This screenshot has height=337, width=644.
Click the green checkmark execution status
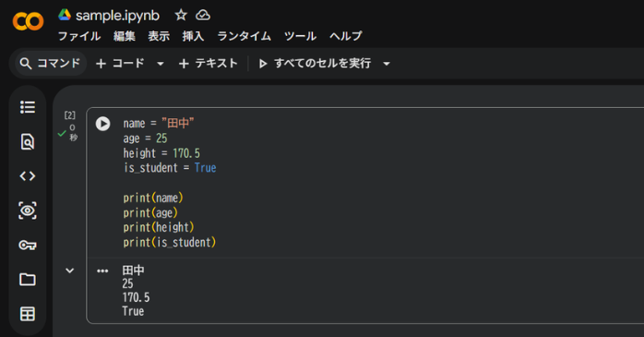62,134
